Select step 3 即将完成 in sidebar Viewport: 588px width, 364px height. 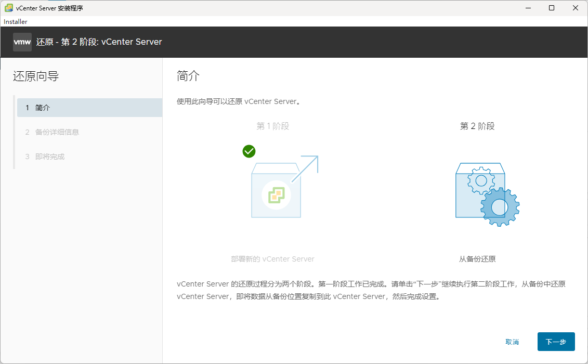(x=50, y=157)
